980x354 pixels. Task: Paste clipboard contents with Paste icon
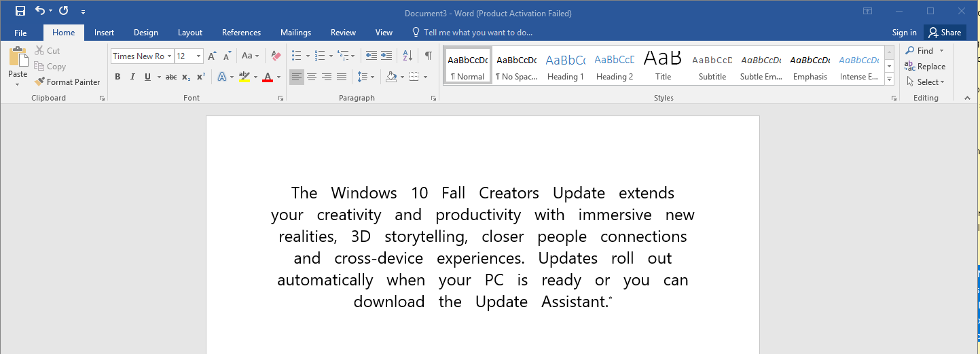[18, 58]
